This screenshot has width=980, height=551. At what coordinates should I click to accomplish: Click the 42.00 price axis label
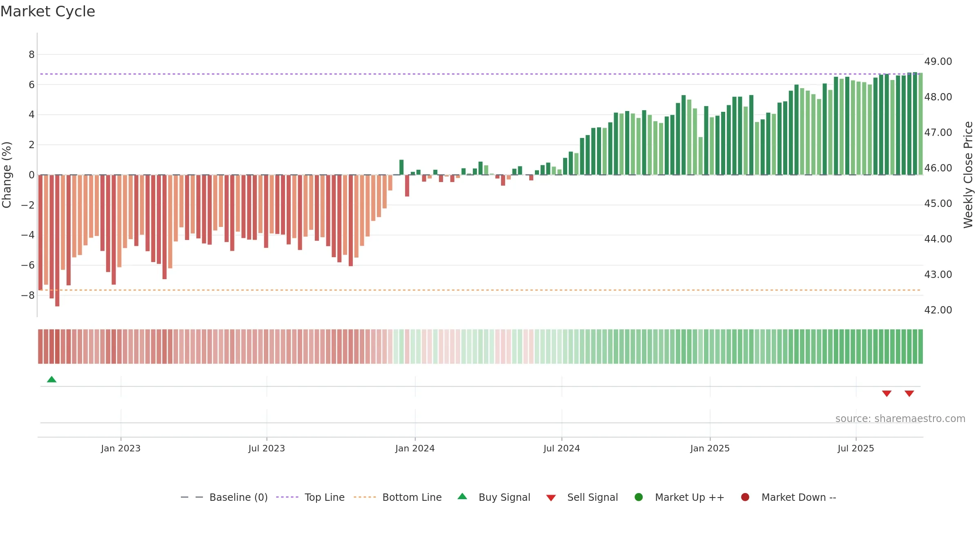click(938, 310)
